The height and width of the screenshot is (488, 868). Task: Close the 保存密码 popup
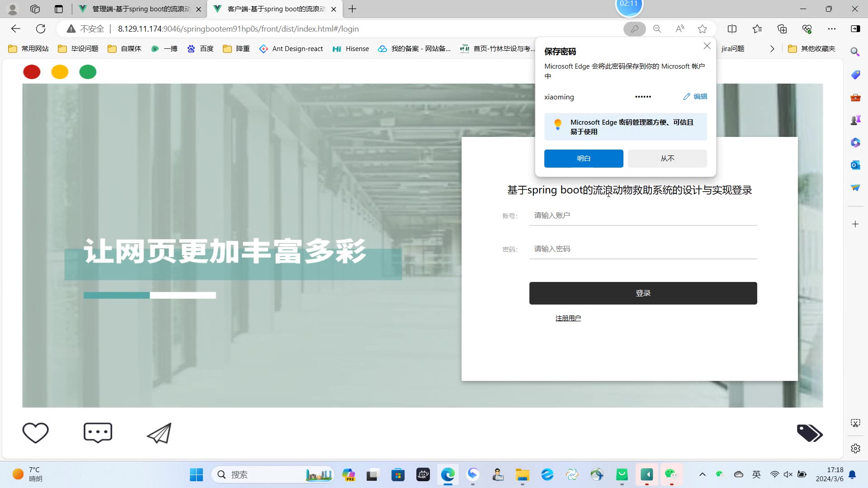click(x=707, y=46)
